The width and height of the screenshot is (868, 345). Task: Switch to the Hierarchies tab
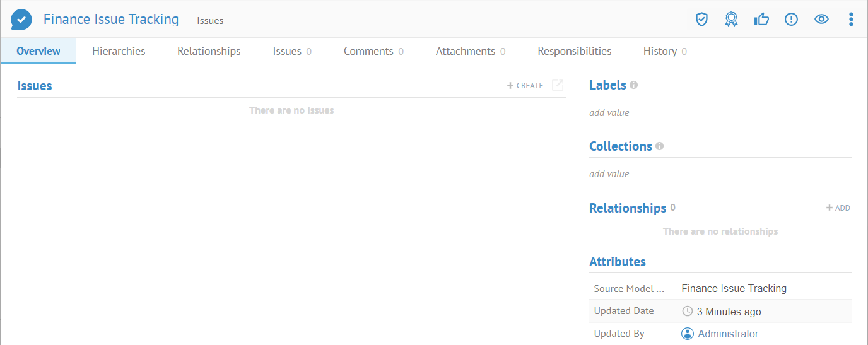(x=119, y=51)
